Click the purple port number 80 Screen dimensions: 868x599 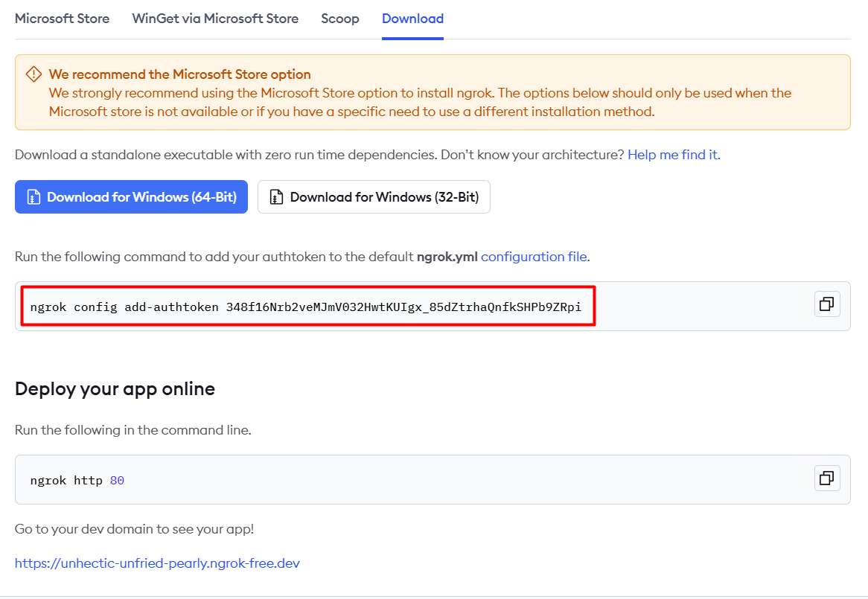(x=117, y=481)
